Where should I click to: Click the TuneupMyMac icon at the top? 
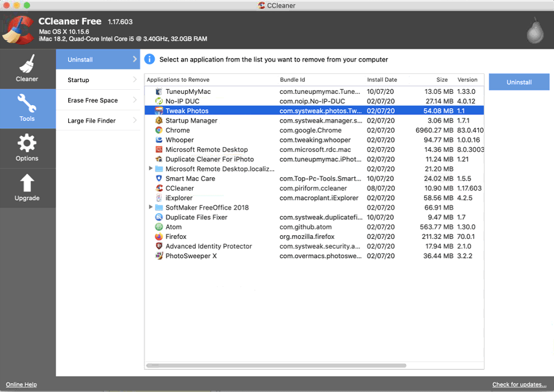tap(157, 91)
